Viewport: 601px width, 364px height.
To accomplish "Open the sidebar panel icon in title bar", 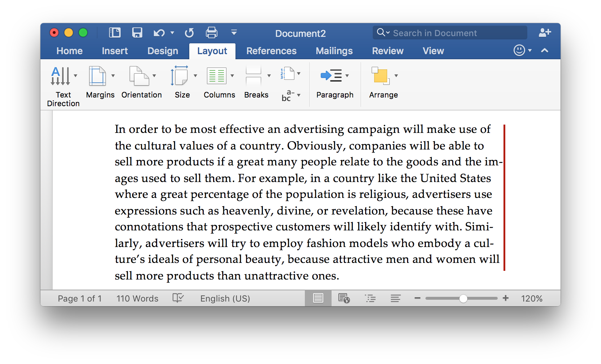I will pos(115,33).
